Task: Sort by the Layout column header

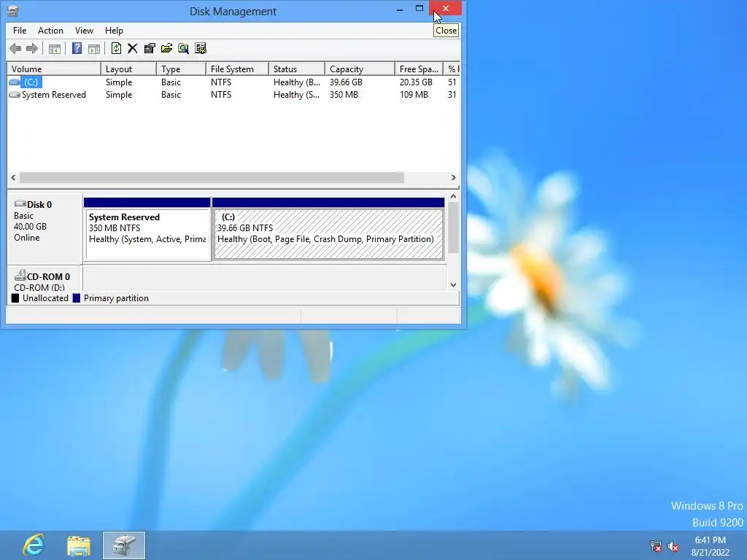Action: point(128,69)
